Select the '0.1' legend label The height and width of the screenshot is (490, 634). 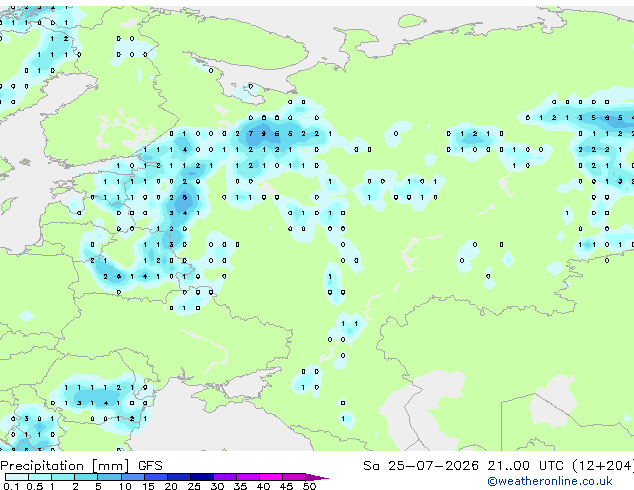[x=11, y=486]
